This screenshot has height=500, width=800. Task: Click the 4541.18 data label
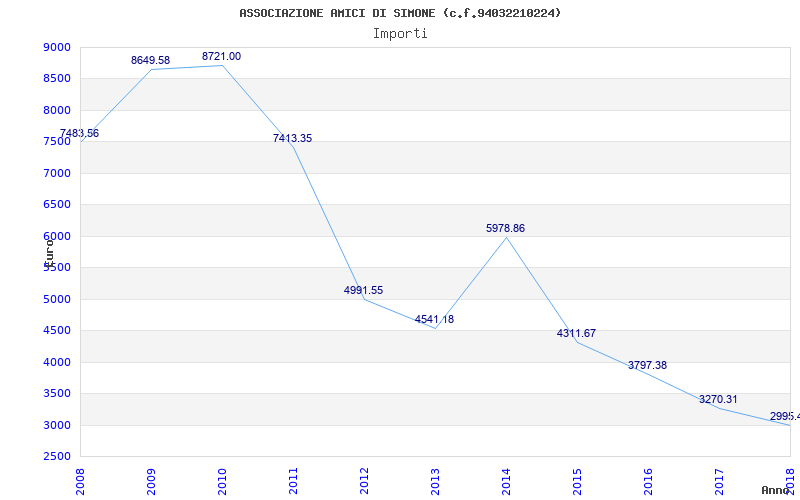point(434,319)
